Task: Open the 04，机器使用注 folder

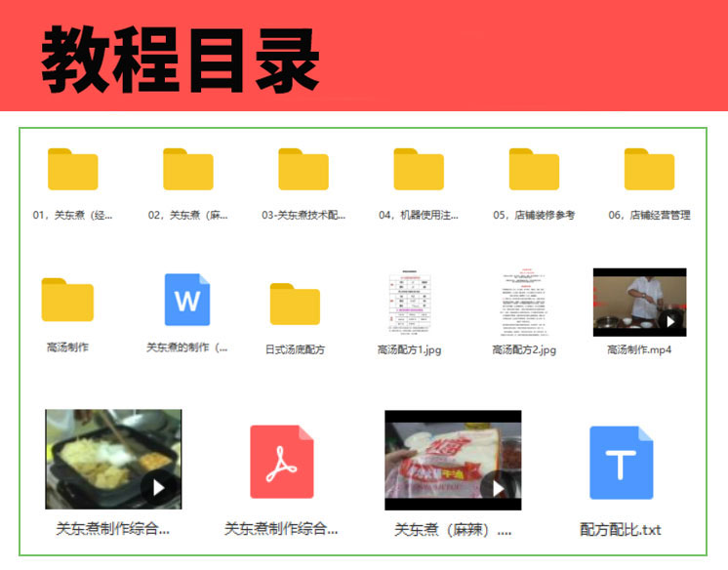Action: click(x=419, y=170)
